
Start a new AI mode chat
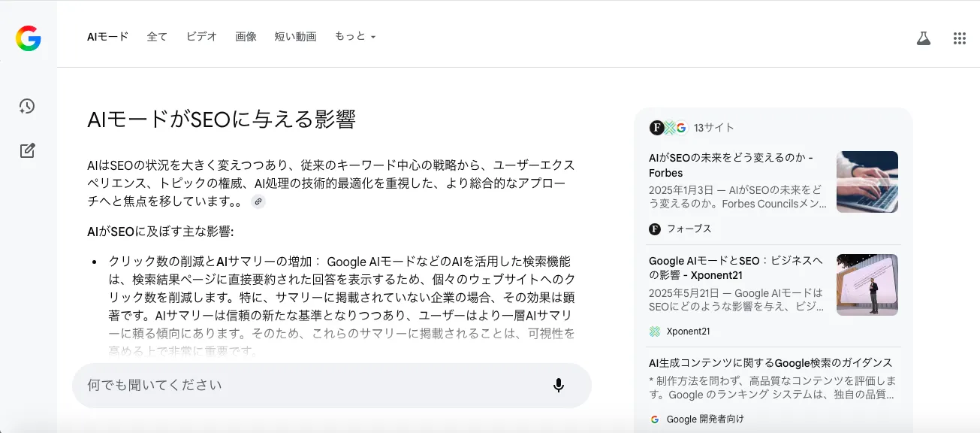point(28,150)
